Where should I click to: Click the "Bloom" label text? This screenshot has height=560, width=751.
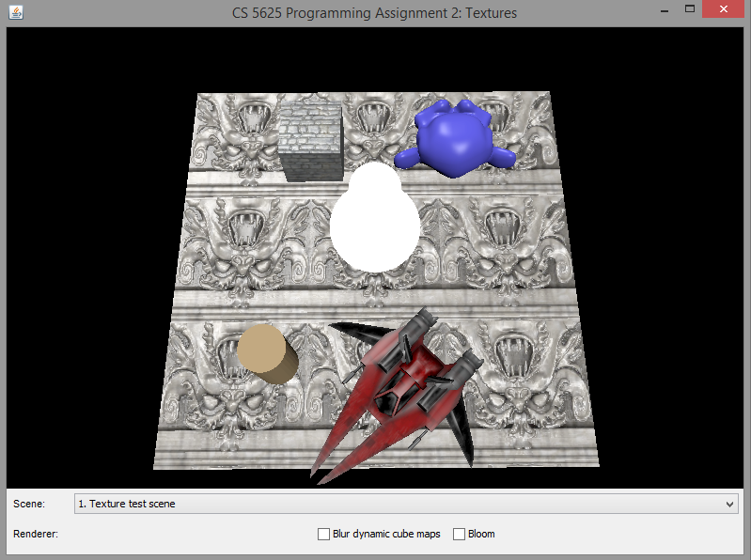tap(481, 534)
